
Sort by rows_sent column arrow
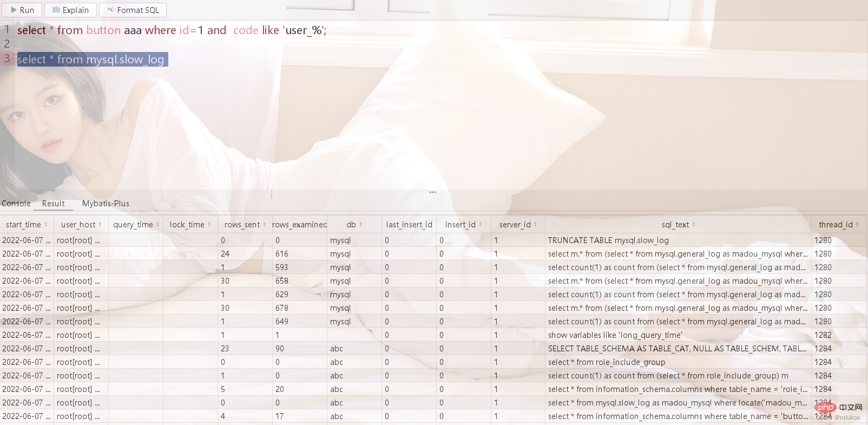click(x=265, y=225)
